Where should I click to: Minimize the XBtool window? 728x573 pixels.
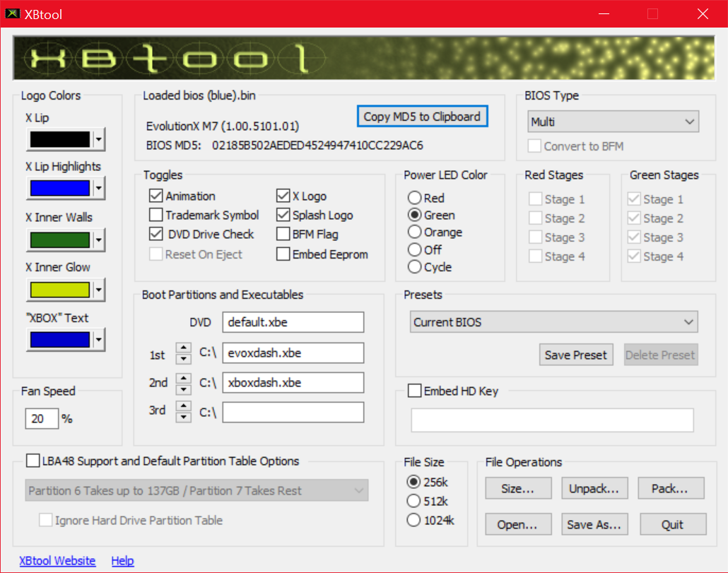604,14
